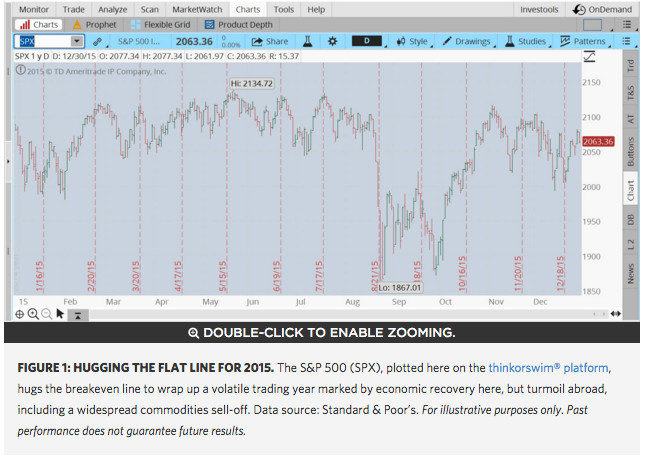This screenshot has height=458, width=646.
Task: Open the Help tab
Action: coord(316,9)
